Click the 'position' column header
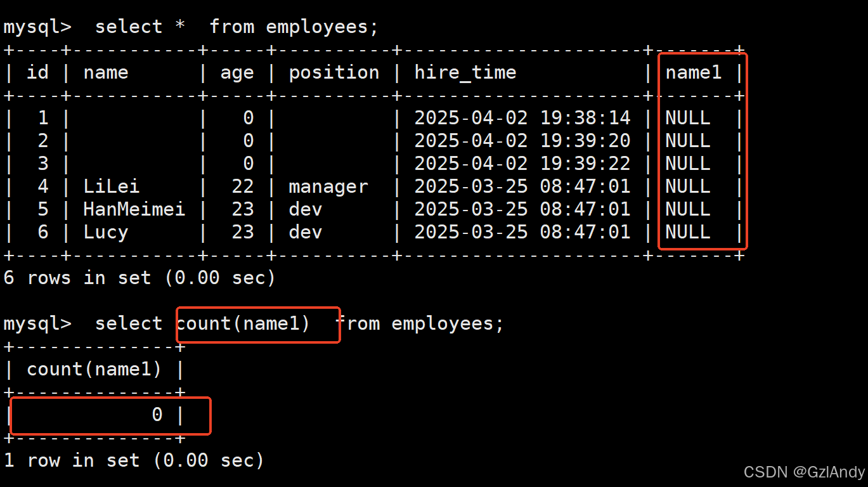The width and height of the screenshot is (868, 487). click(334, 73)
